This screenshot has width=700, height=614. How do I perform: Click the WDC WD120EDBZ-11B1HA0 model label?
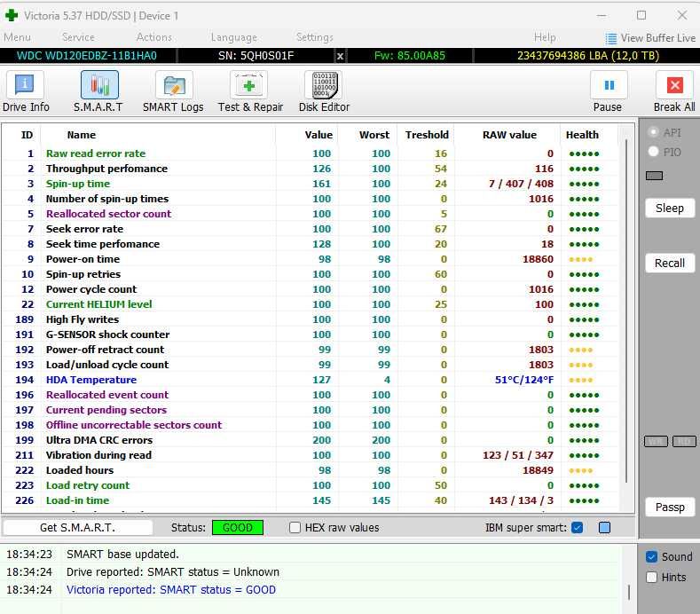point(87,56)
